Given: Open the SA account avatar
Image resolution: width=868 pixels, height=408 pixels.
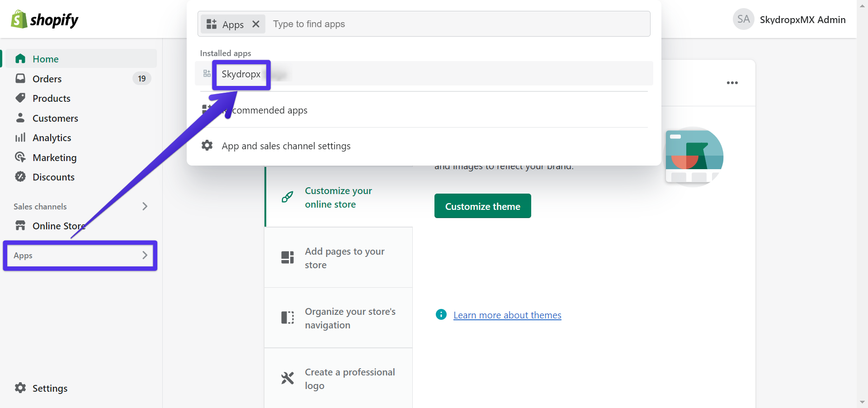Looking at the screenshot, I should click(744, 19).
